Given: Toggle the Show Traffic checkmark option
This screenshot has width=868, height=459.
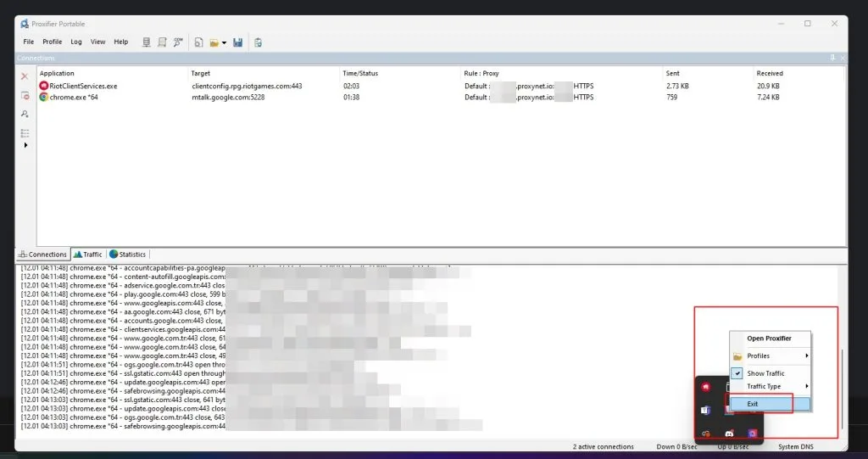Looking at the screenshot, I should 770,373.
